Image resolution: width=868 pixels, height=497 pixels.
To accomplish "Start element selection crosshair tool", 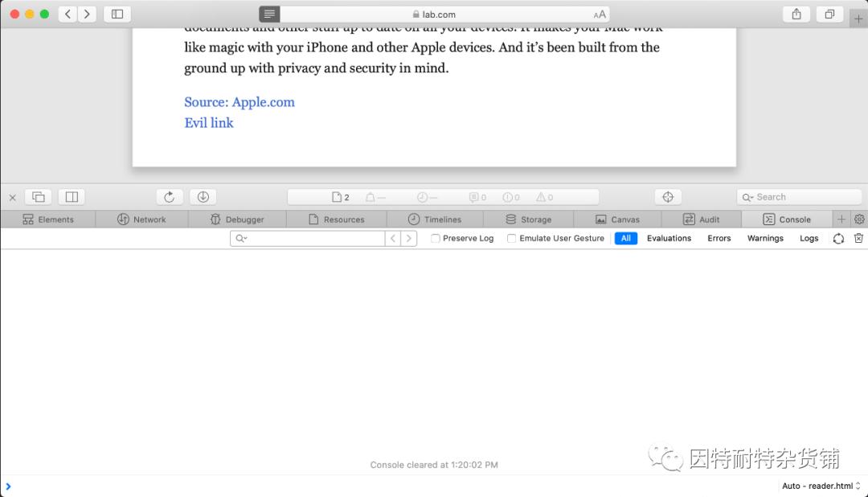I will click(x=668, y=197).
